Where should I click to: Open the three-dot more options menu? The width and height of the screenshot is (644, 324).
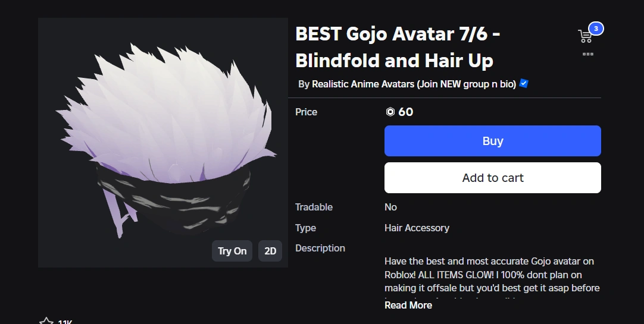coord(588,54)
